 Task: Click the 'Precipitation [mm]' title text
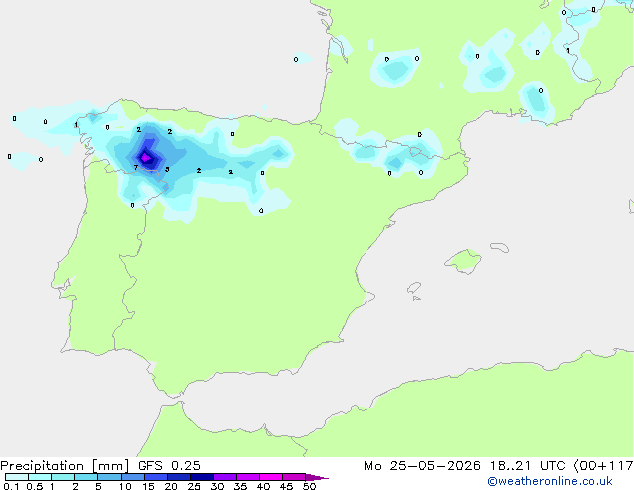click(x=65, y=466)
